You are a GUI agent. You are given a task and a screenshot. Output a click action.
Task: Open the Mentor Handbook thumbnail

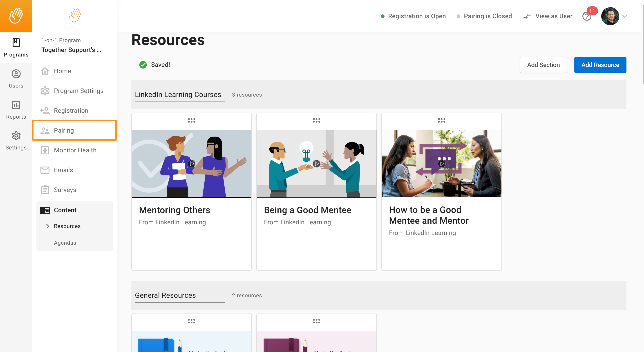(x=317, y=341)
